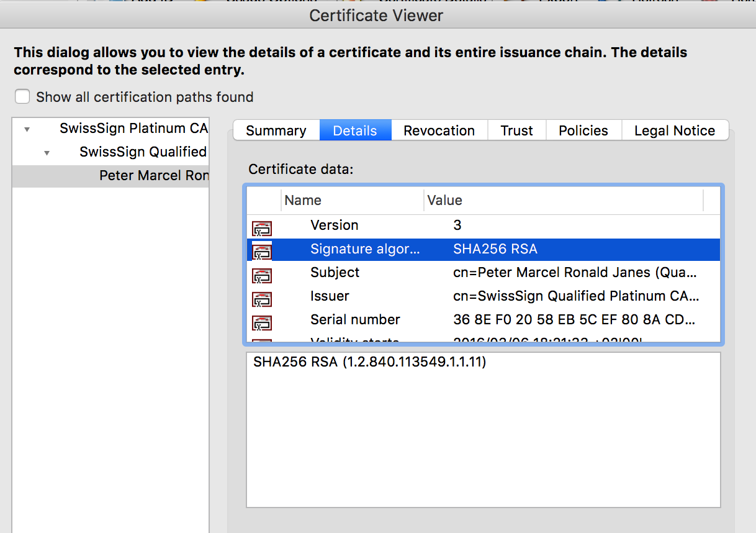Screen dimensions: 756x533
Task: Open the Revocation tab
Action: tap(439, 130)
